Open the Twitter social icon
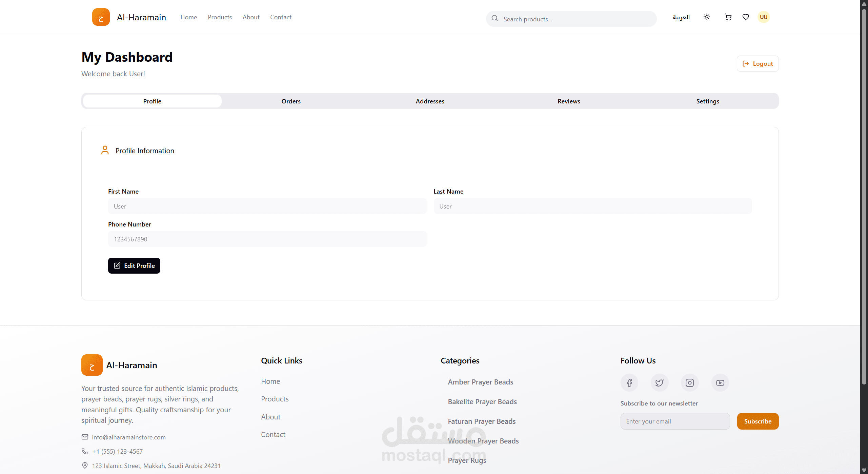 click(x=660, y=383)
